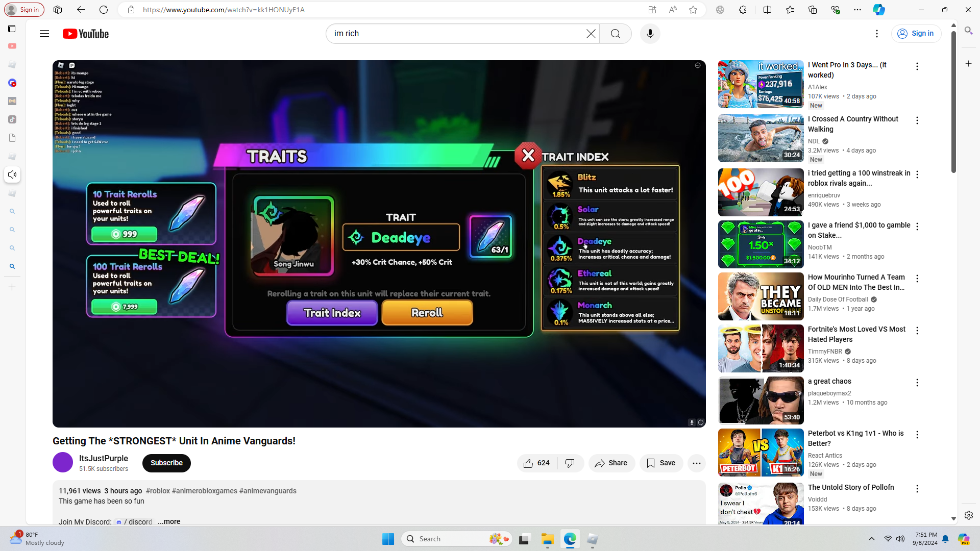Click the page vertical scrollbar thumb
This screenshot has width=980, height=551.
953,102
